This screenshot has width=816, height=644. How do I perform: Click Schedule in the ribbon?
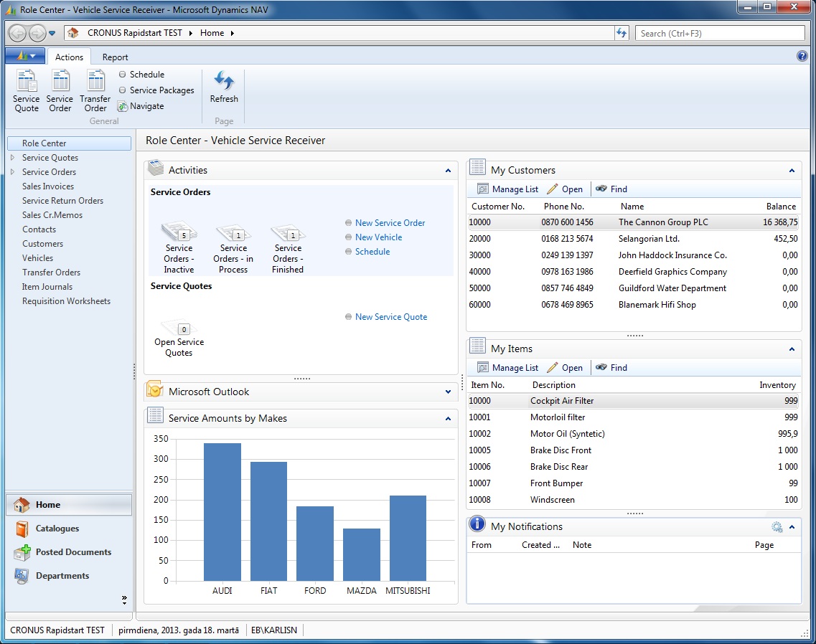click(x=141, y=75)
